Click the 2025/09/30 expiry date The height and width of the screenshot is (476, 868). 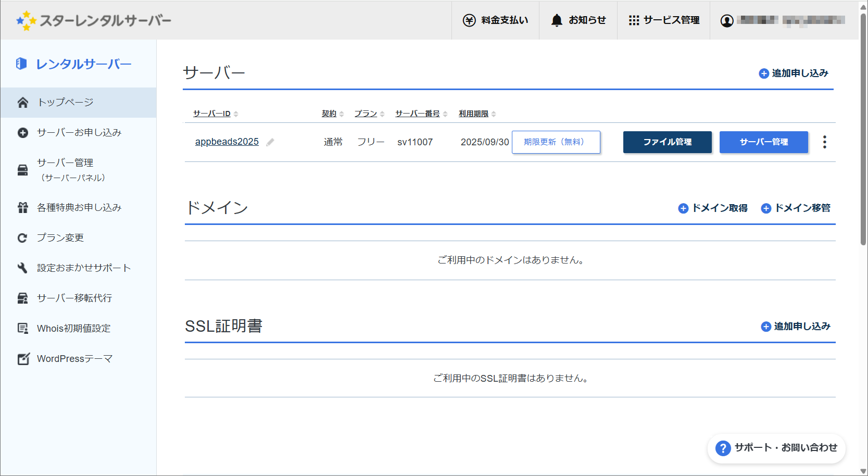[485, 142]
